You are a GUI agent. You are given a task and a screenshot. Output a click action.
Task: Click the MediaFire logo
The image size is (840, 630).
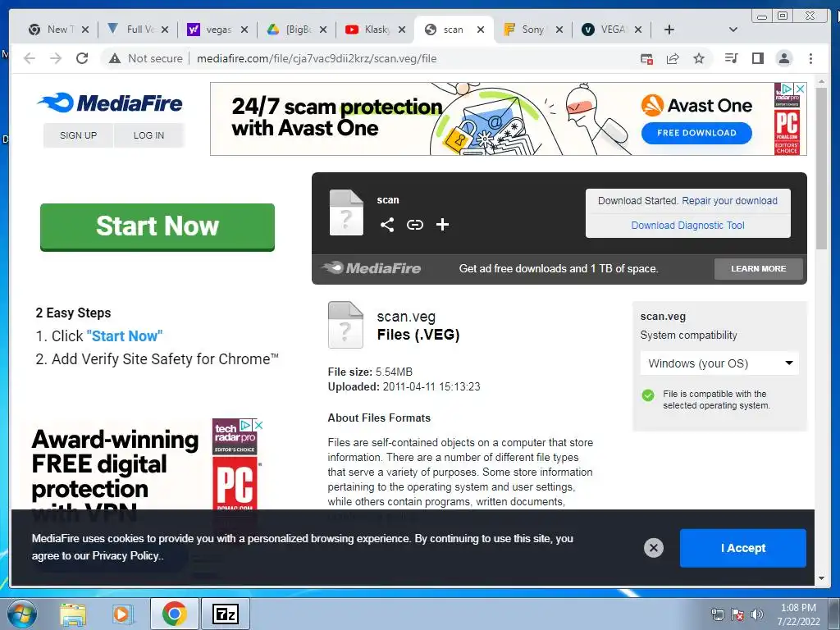point(110,103)
